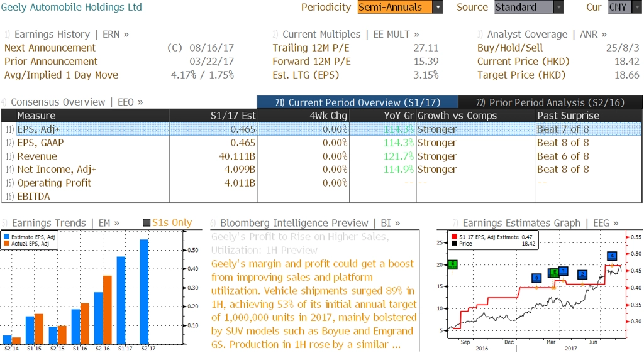Click Net Income YoY growth 114.9%
The width and height of the screenshot is (644, 353).
pos(399,170)
